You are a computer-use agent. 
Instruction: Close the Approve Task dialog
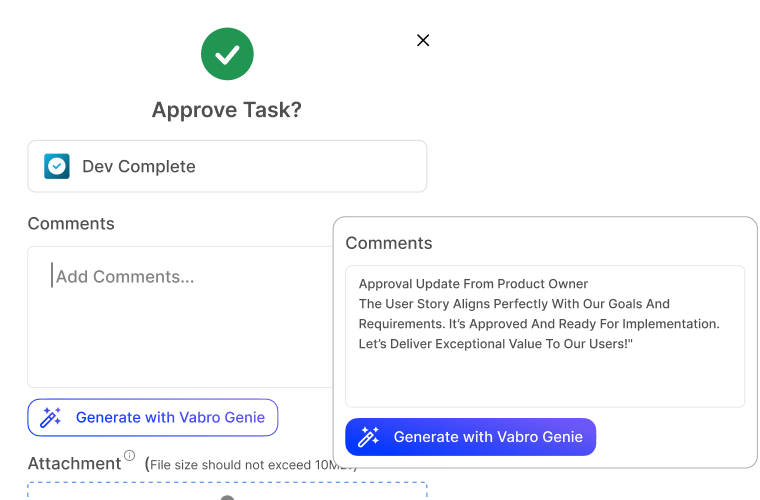point(423,40)
